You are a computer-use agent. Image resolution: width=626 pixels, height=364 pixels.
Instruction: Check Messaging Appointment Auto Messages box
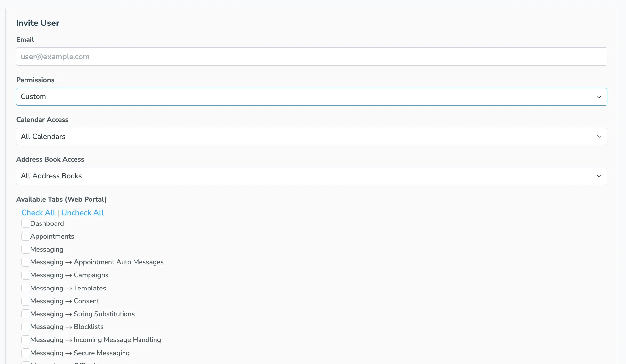click(x=25, y=262)
